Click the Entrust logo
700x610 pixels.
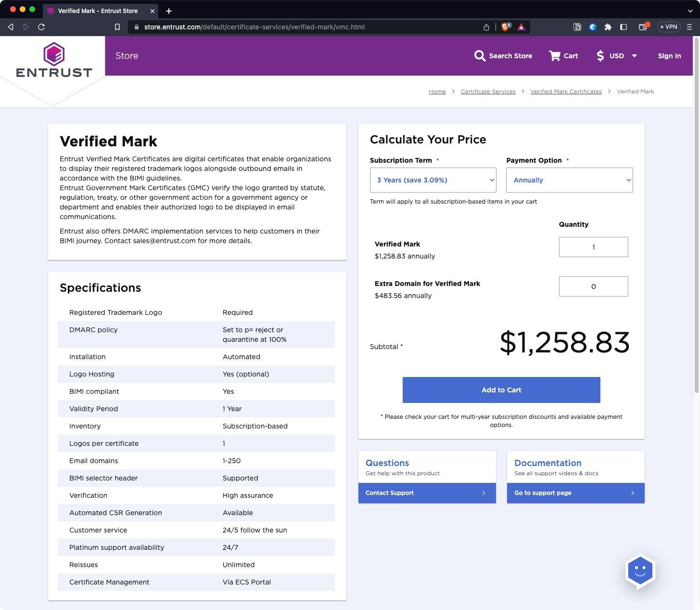54,60
